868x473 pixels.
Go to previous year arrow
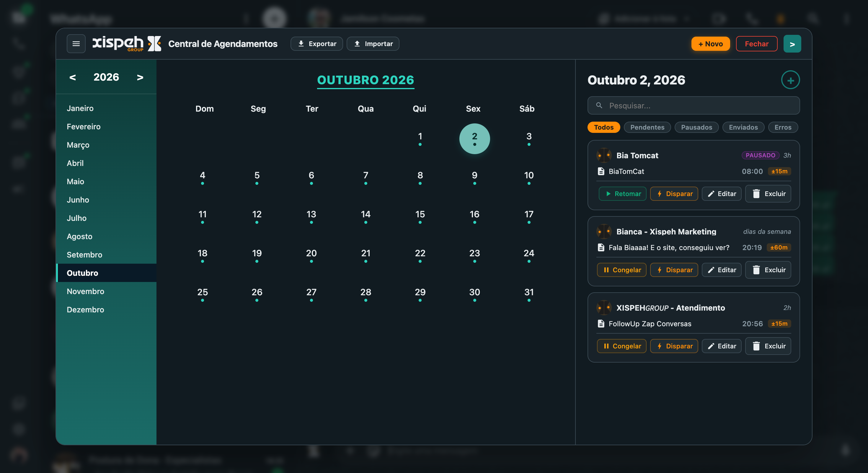72,77
